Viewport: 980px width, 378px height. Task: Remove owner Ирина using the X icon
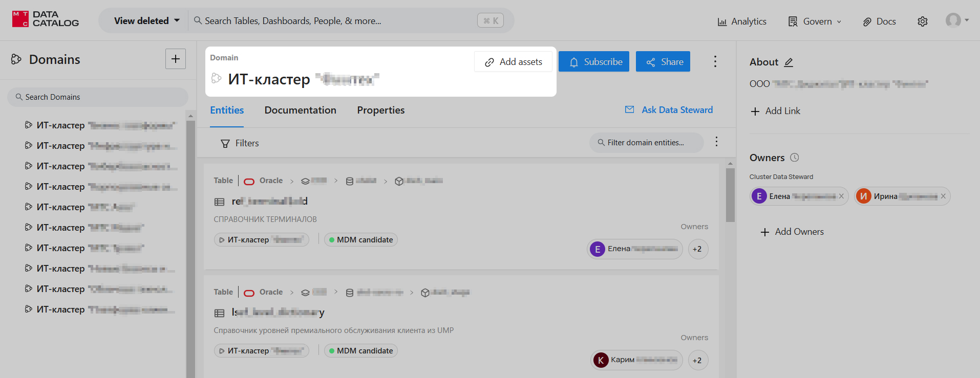coord(943,196)
